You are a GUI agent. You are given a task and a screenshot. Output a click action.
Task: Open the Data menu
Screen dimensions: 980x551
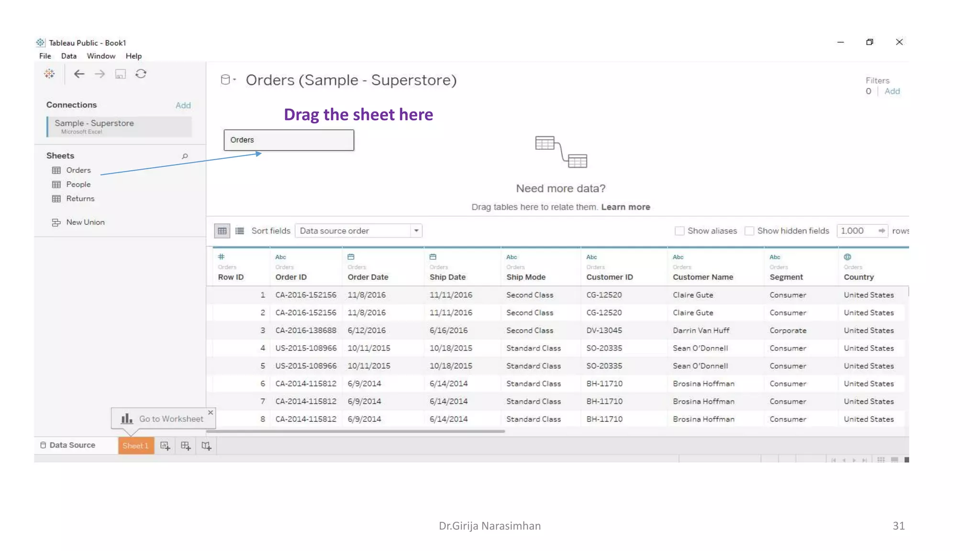point(68,56)
